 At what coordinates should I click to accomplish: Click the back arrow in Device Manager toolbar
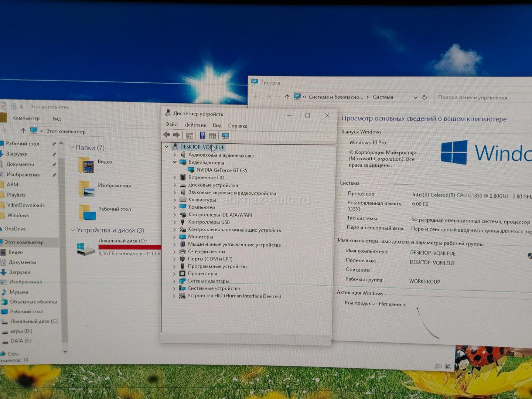tap(167, 135)
